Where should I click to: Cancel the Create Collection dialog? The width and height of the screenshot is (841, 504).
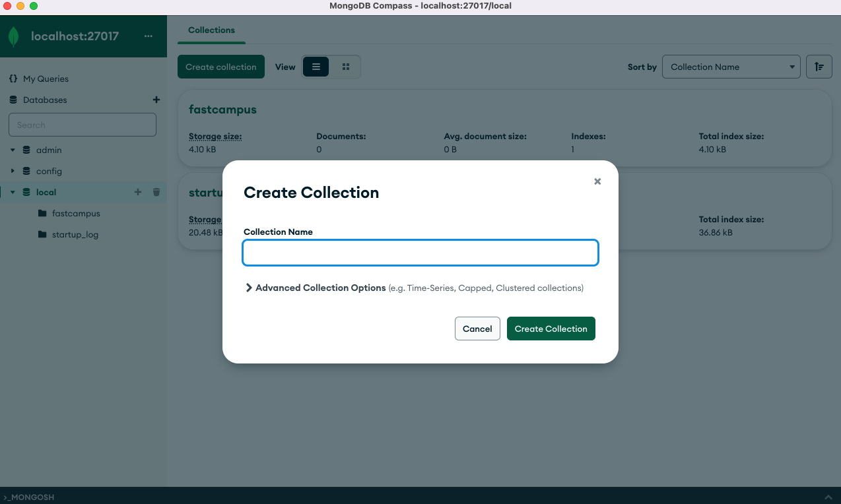click(477, 329)
